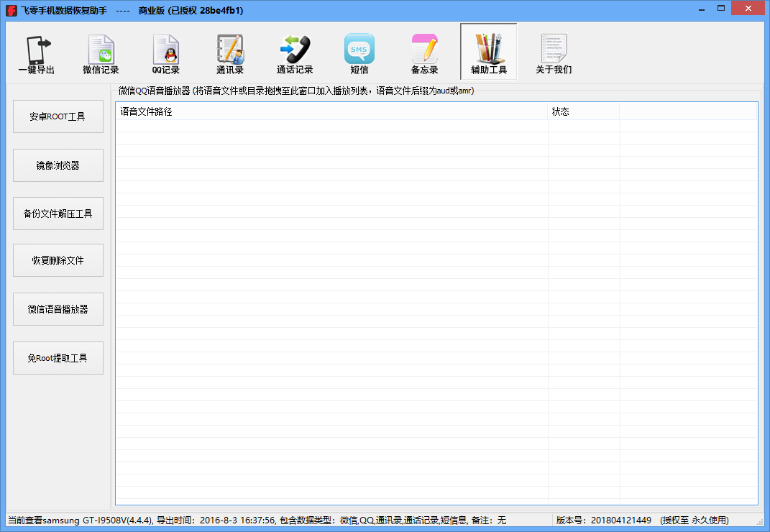Open QQ记录 penguin icon
The height and width of the screenshot is (532, 770).
point(165,50)
